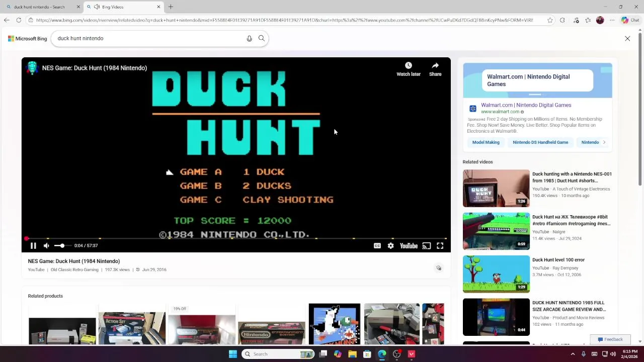Image resolution: width=644 pixels, height=362 pixels.
Task: Open the video player settings gear
Action: coord(390,246)
